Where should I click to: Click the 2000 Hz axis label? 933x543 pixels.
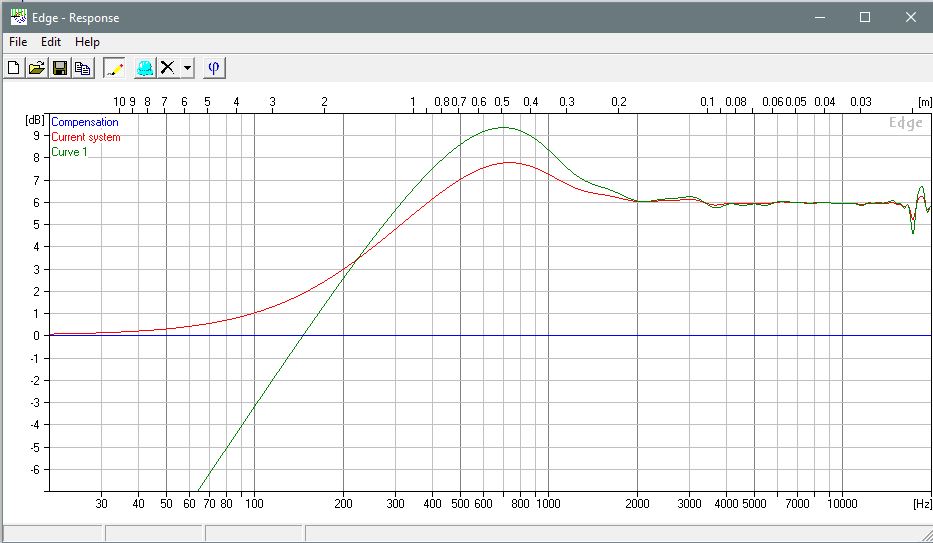(x=637, y=504)
